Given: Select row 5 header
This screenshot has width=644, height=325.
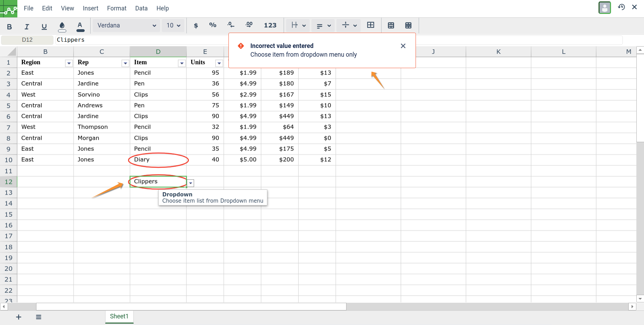Looking at the screenshot, I should pyautogui.click(x=9, y=106).
